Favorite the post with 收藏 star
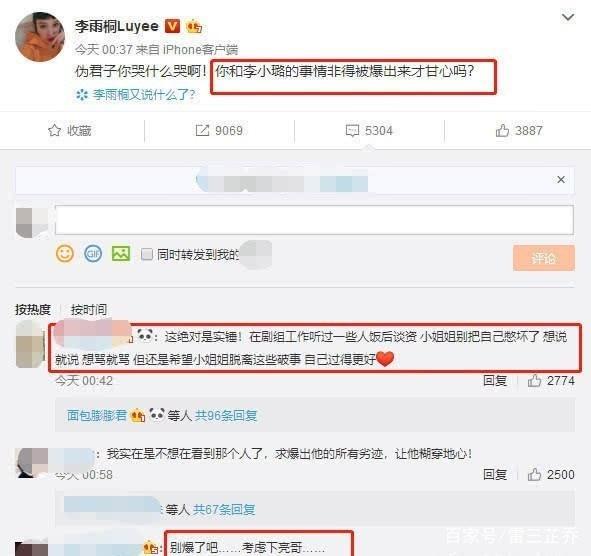Viewport: 591px width, 556px height. click(x=70, y=130)
